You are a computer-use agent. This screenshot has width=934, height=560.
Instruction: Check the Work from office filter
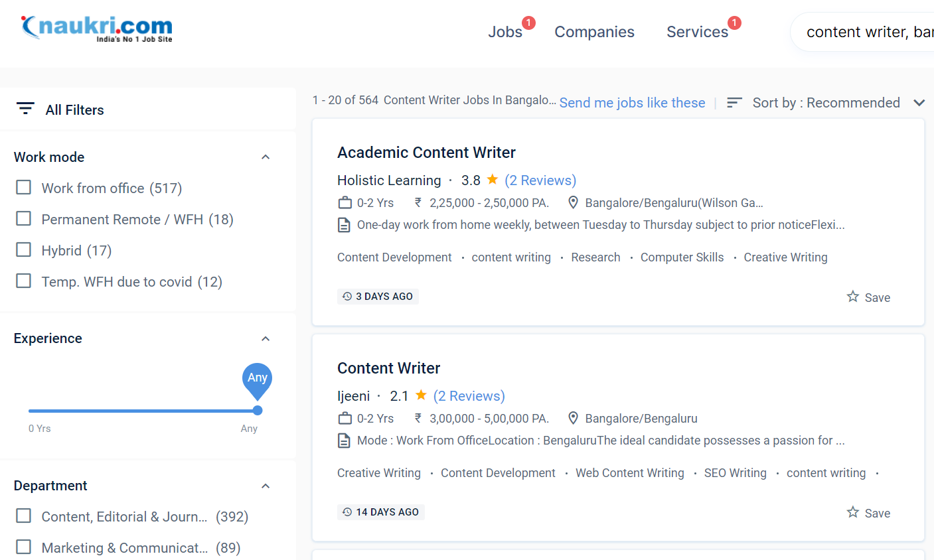pyautogui.click(x=24, y=188)
